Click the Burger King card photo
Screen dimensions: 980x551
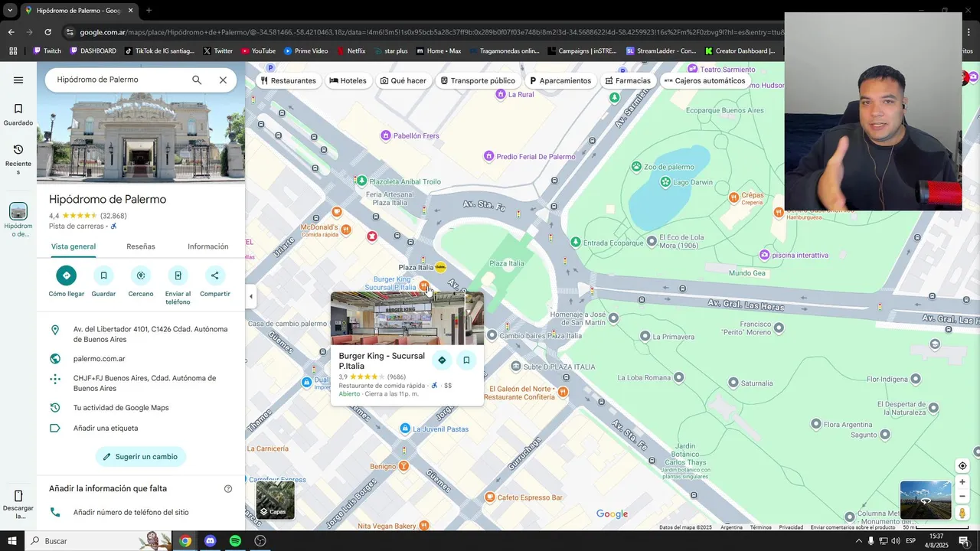407,318
